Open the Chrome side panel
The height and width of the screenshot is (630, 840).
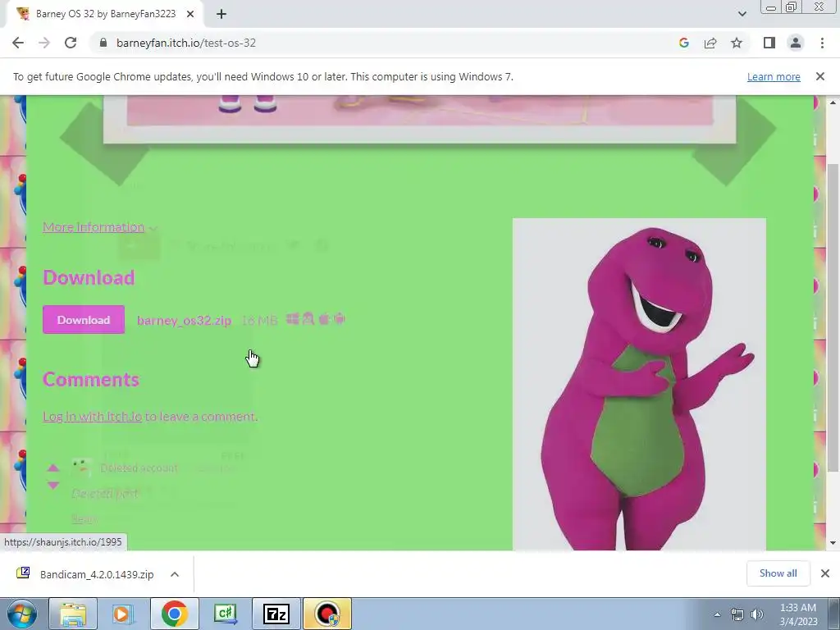pyautogui.click(x=769, y=43)
